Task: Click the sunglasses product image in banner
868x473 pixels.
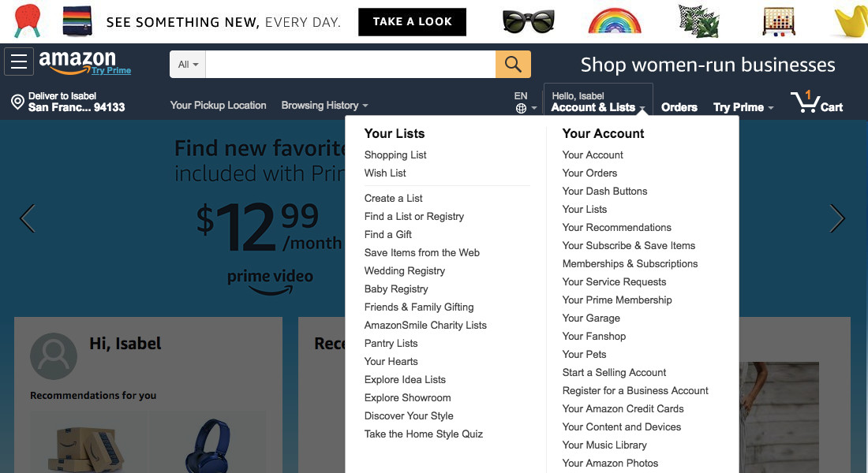Action: [x=529, y=21]
